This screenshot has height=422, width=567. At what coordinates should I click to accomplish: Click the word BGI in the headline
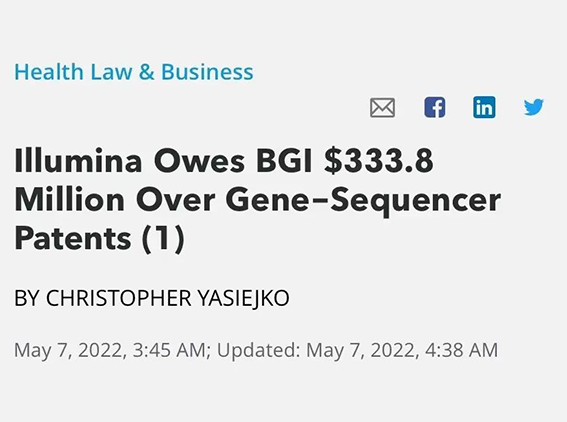284,161
